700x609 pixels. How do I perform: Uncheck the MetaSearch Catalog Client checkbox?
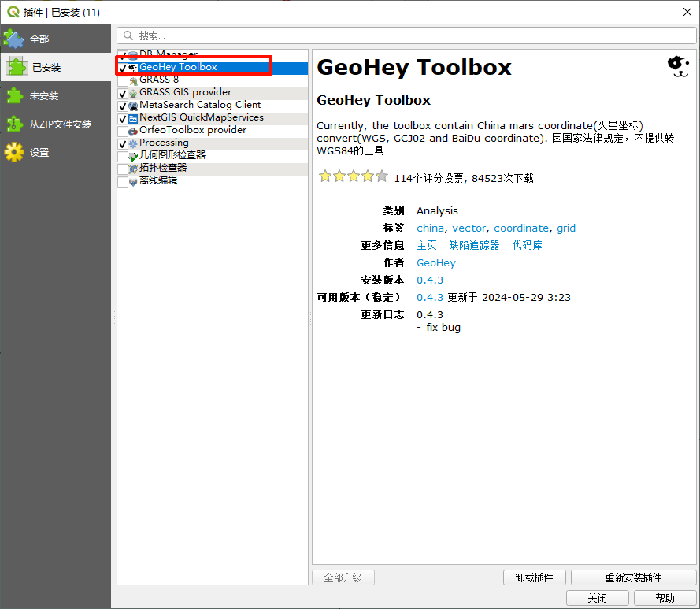pos(123,106)
